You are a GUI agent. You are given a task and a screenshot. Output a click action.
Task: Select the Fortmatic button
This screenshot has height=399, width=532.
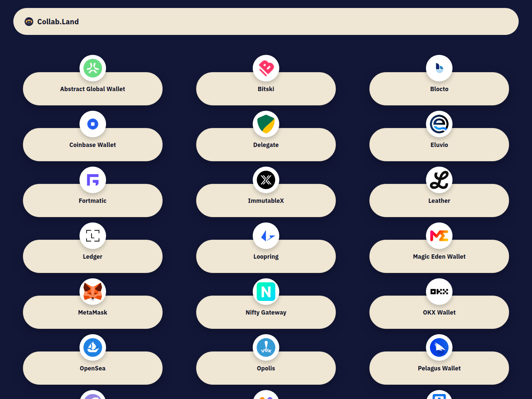pyautogui.click(x=93, y=200)
